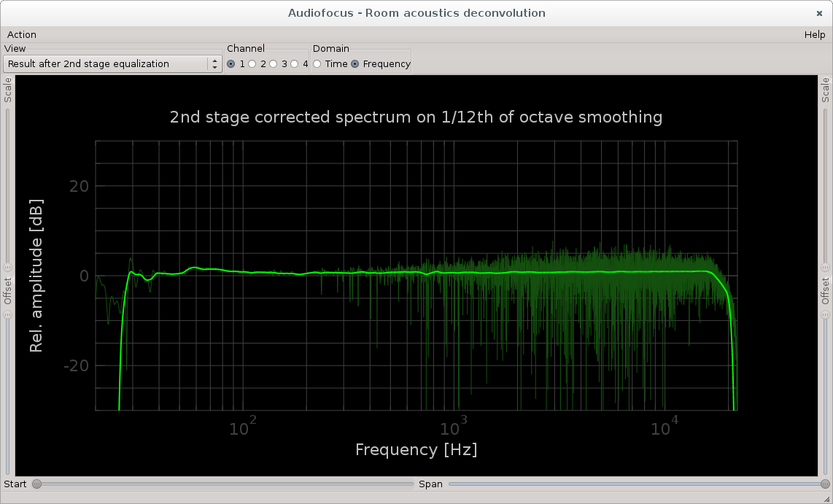Select Channel 3 radio button

273,63
